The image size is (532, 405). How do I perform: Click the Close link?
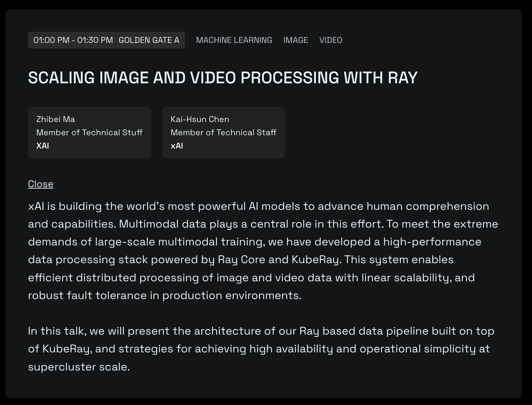pyautogui.click(x=40, y=184)
